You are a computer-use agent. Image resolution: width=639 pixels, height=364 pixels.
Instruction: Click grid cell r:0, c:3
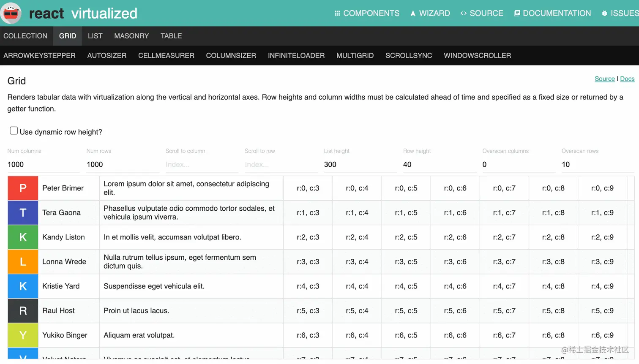(x=308, y=188)
